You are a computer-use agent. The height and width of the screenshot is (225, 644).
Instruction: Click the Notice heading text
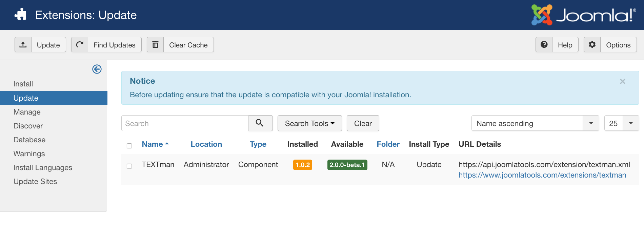tap(142, 81)
